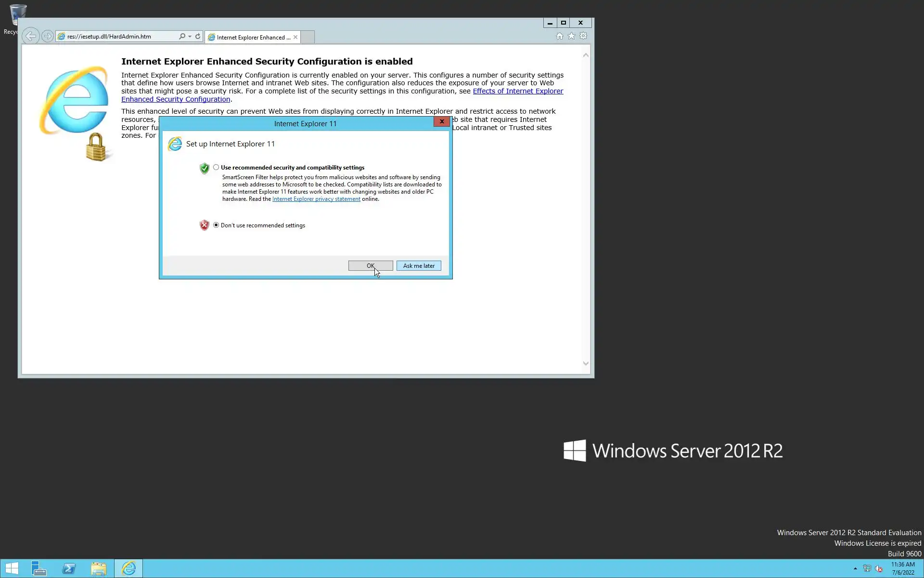The height and width of the screenshot is (578, 924).
Task: Expand the address bar autocomplete dropdown arrow
Action: click(x=190, y=37)
